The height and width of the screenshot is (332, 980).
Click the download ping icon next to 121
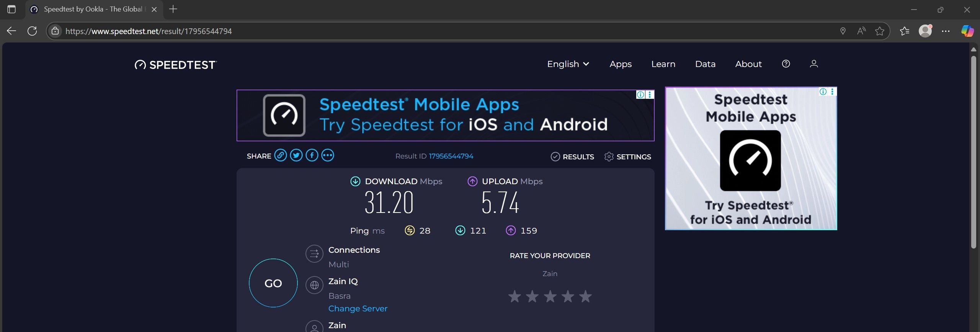coord(460,231)
